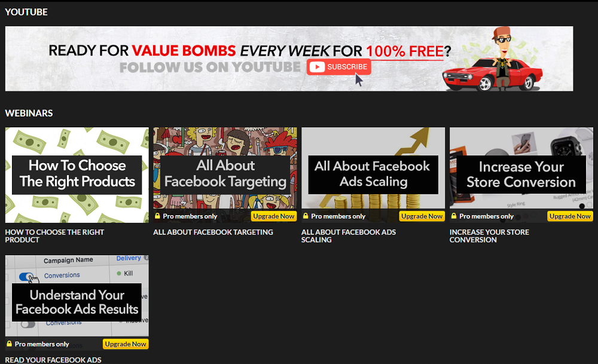Viewport: 598px width, 364px height.
Task: Hit Upgrade Now on Facebook Ads Results webinar
Action: (x=126, y=344)
